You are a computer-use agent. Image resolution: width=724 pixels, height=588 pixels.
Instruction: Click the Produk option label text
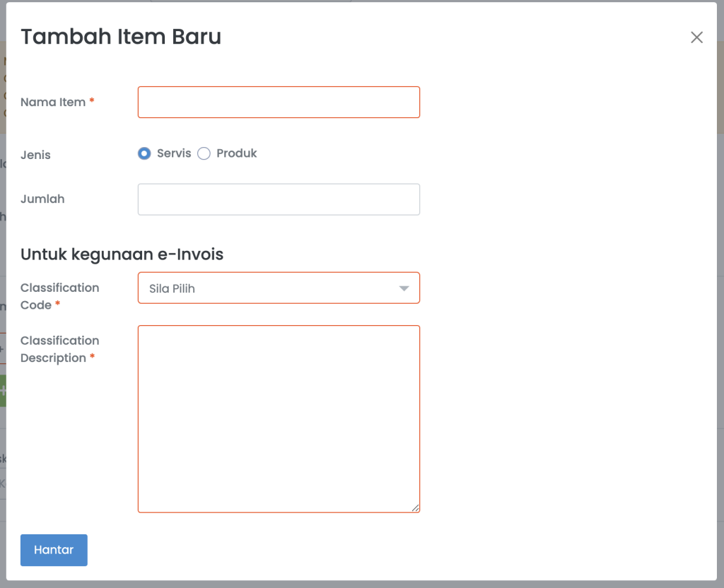(237, 153)
